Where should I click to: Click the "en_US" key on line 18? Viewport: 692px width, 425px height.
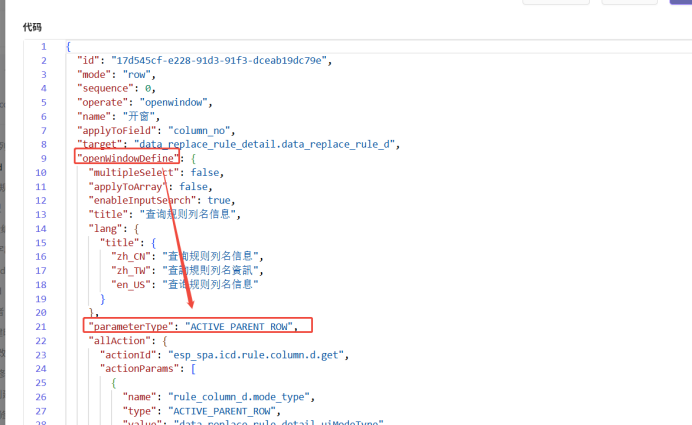131,284
